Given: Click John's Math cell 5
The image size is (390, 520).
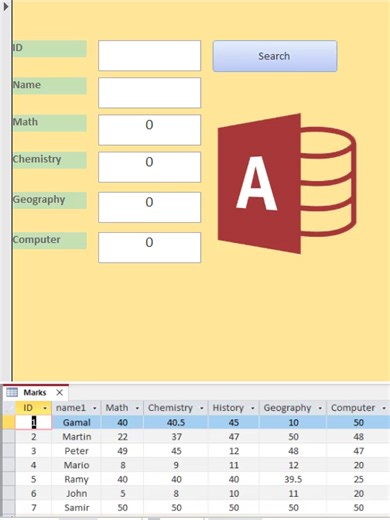Looking at the screenshot, I should click(122, 493).
